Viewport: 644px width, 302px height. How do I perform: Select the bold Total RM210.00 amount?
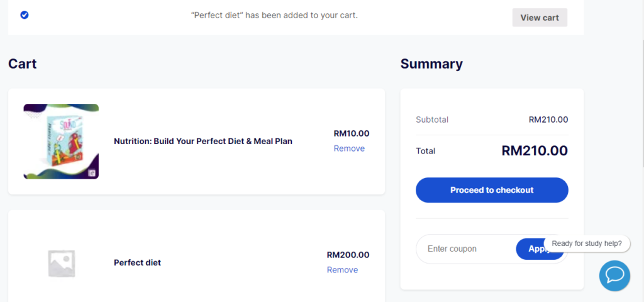click(535, 151)
